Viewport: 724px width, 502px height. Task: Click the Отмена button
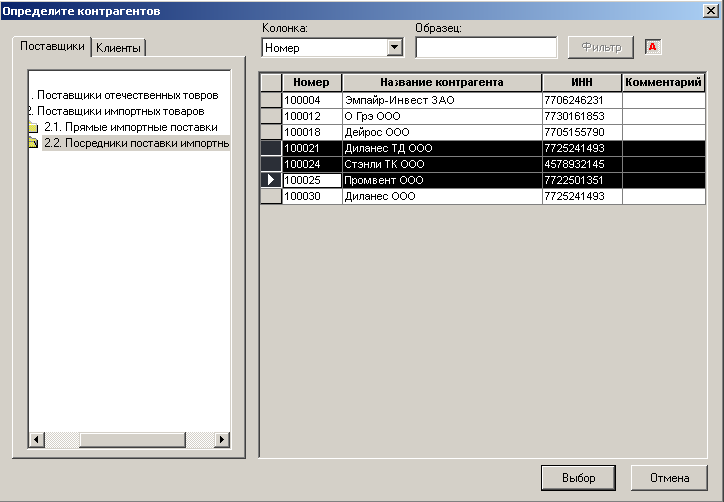(669, 478)
